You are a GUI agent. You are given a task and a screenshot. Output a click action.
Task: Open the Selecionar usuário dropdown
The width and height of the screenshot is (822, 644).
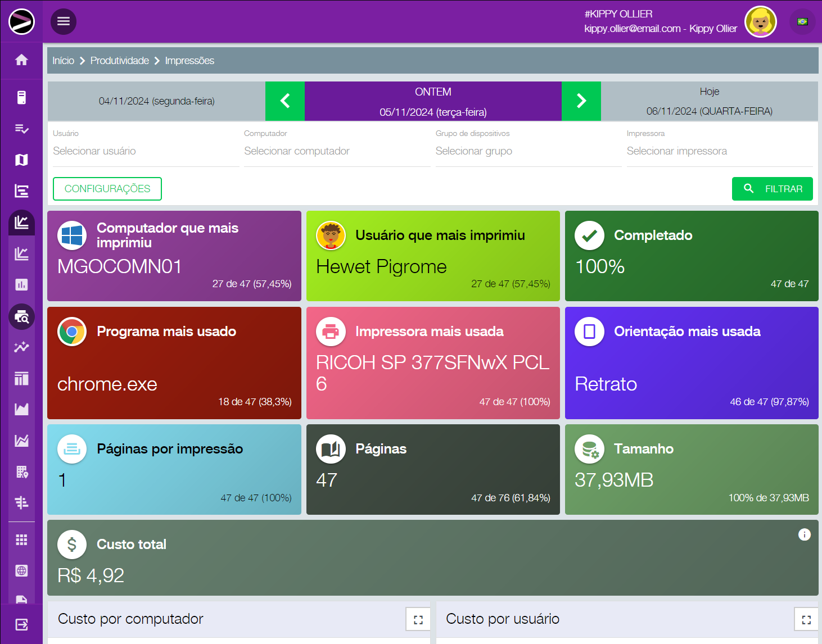[146, 151]
